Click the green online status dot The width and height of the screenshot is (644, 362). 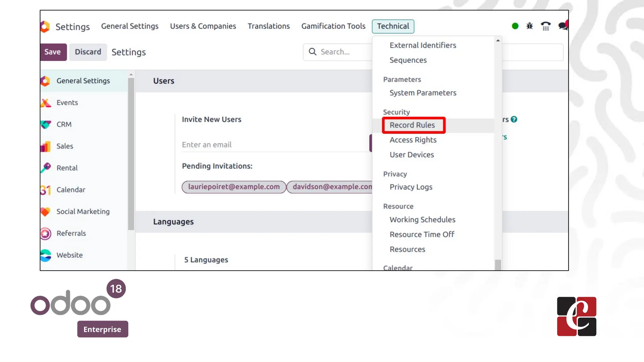515,26
